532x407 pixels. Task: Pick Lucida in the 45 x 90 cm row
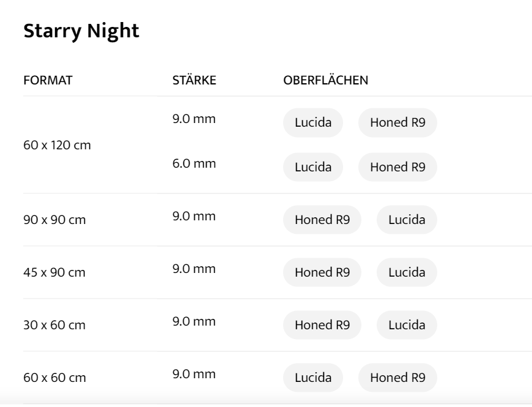point(407,272)
